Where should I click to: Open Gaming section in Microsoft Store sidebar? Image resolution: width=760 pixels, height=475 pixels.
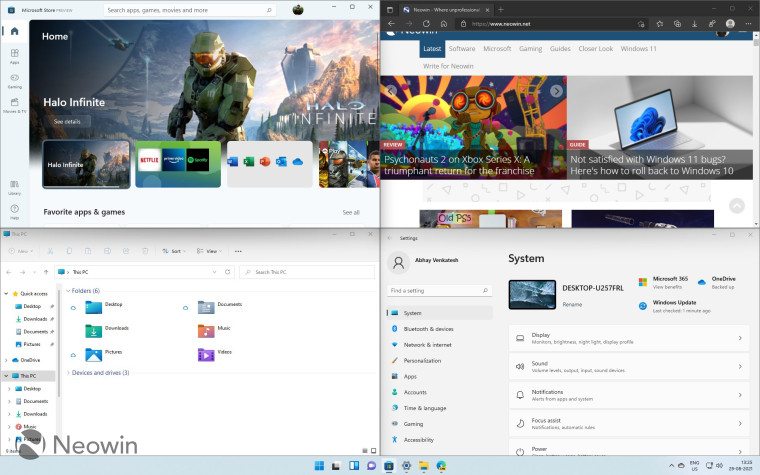click(x=15, y=80)
